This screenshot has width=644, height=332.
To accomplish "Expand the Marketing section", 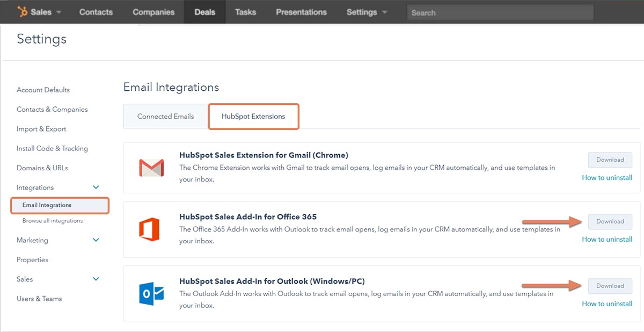I will 96,240.
